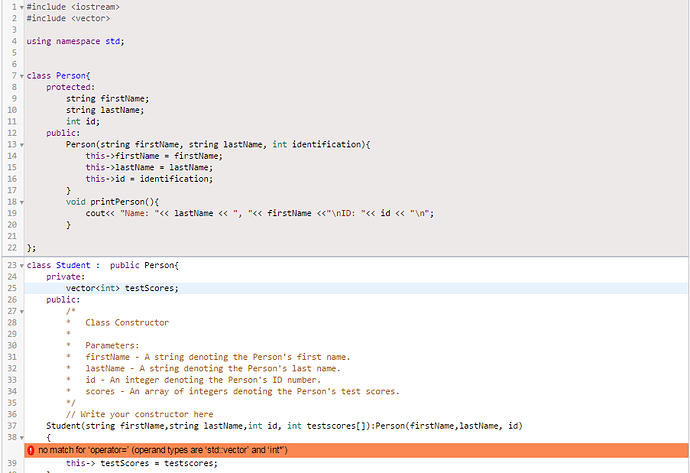Viewport: 690px width, 473px height.
Task: Fold the Person constructor at line 13
Action: pos(21,144)
